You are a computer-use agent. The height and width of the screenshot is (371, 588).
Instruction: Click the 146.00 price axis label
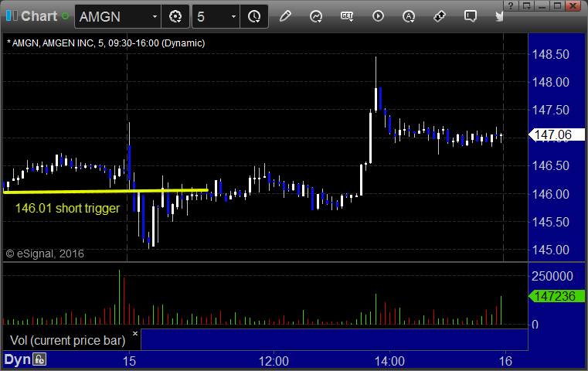pos(550,194)
